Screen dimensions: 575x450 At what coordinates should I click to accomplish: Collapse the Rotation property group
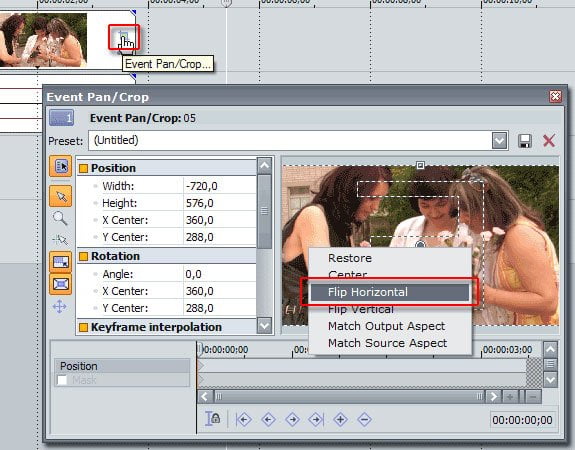click(x=84, y=256)
